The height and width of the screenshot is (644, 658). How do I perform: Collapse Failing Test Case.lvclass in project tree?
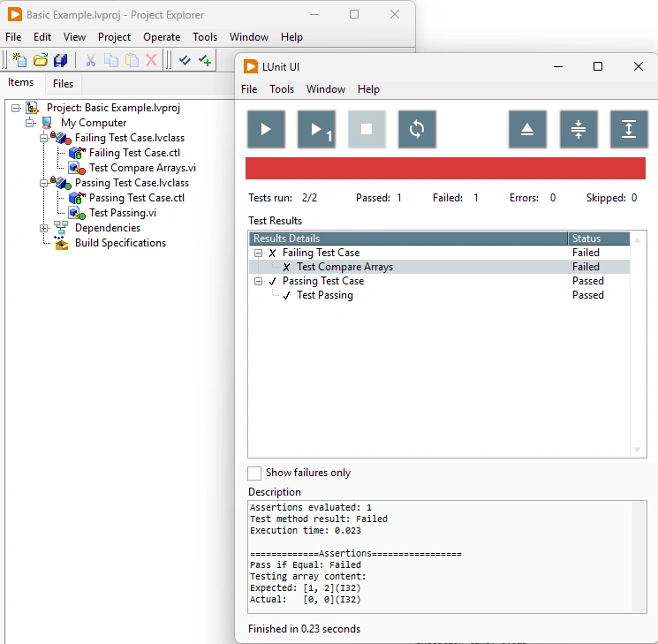point(43,138)
